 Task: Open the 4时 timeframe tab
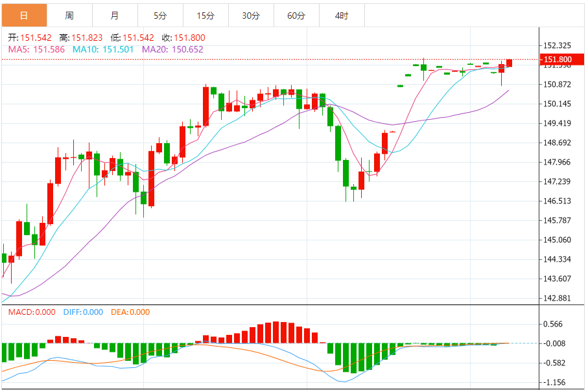tap(342, 16)
